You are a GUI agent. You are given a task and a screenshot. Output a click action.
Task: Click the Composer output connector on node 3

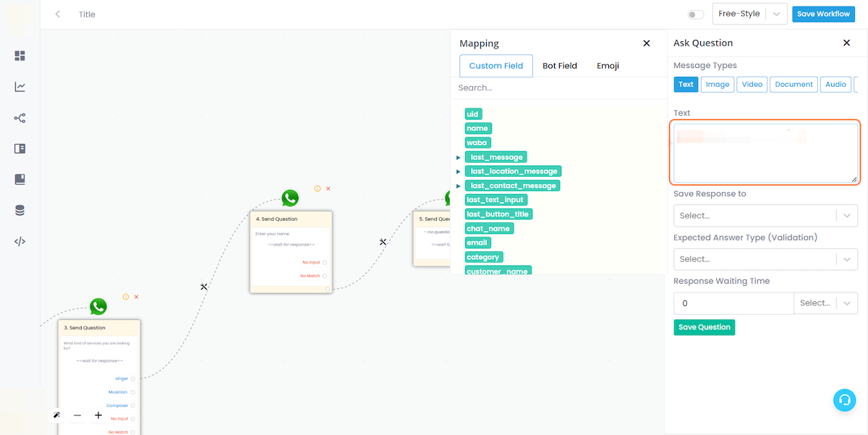(x=133, y=405)
